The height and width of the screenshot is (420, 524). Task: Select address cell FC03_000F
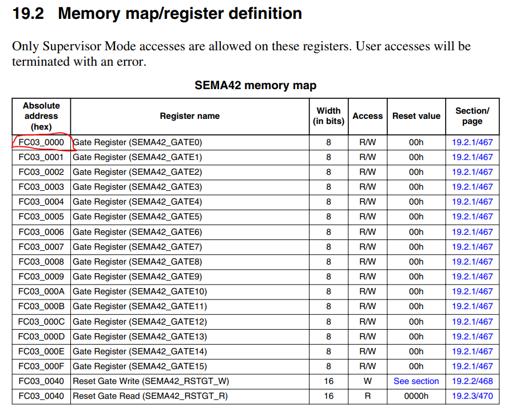tap(41, 367)
